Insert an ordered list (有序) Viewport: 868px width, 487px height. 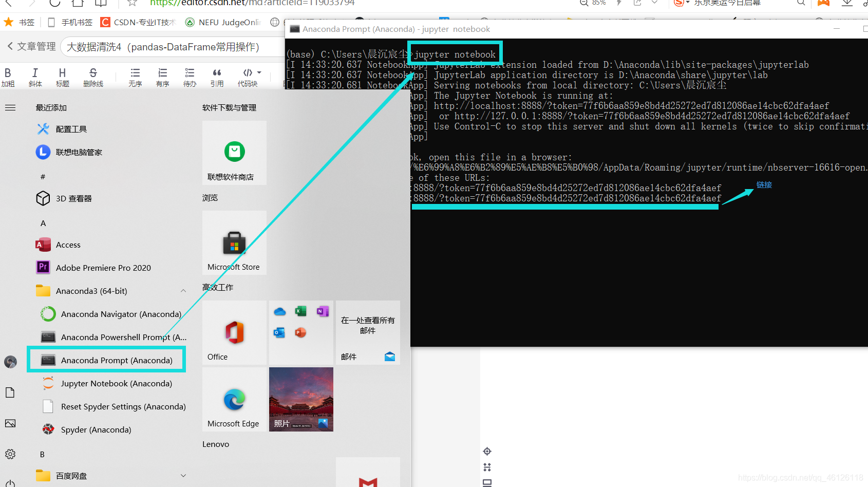pyautogui.click(x=162, y=77)
